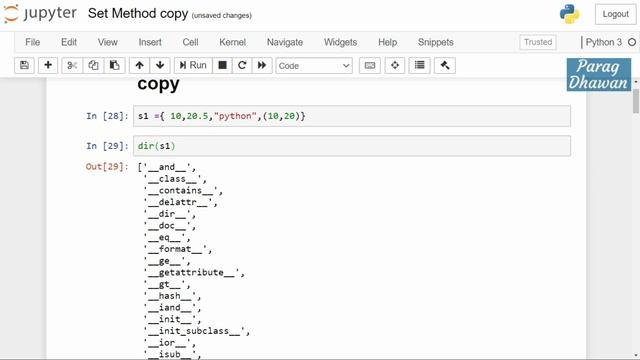Click '__format__' output entry

175,249
